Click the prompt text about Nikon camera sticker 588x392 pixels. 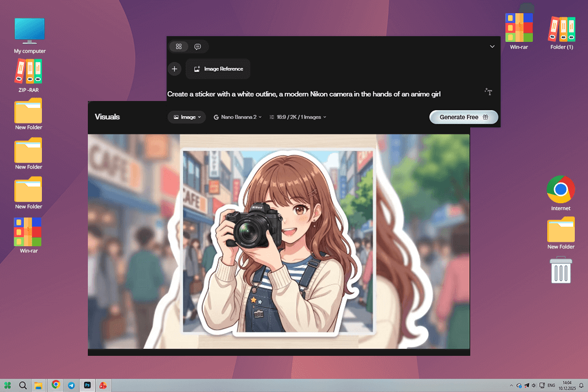click(x=304, y=94)
